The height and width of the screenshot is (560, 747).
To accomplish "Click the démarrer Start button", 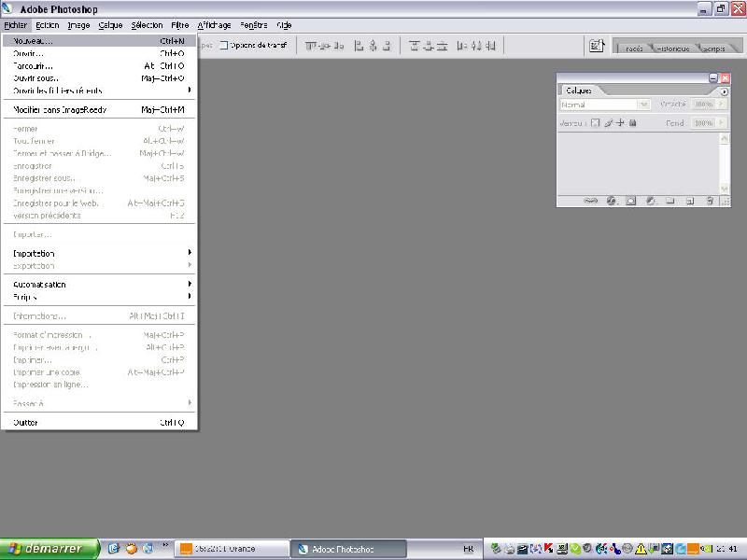I will point(49,549).
